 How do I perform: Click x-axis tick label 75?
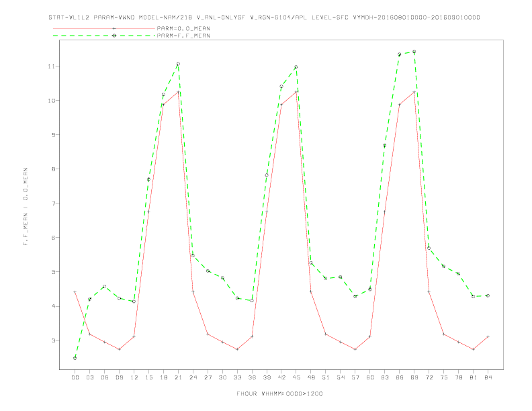coord(444,377)
